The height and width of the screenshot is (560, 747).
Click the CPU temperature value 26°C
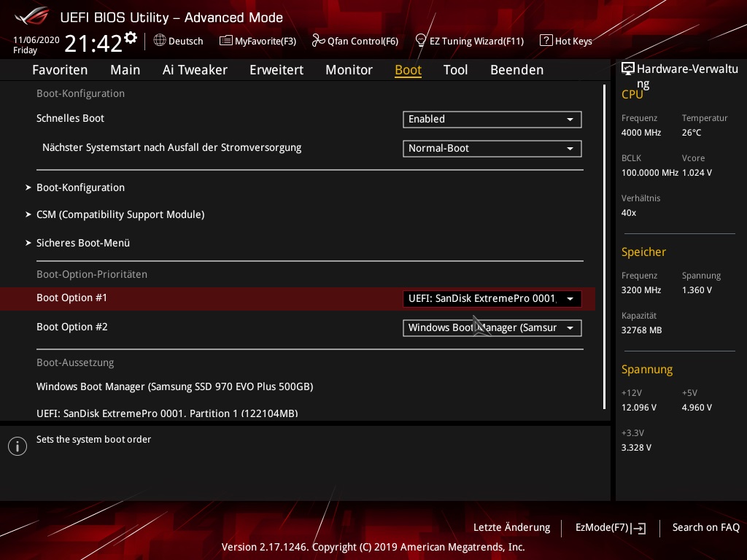click(x=692, y=133)
